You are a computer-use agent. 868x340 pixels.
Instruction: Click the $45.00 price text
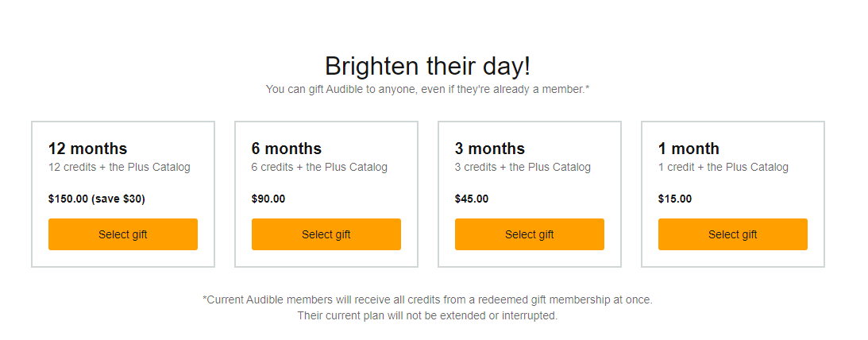(x=472, y=199)
